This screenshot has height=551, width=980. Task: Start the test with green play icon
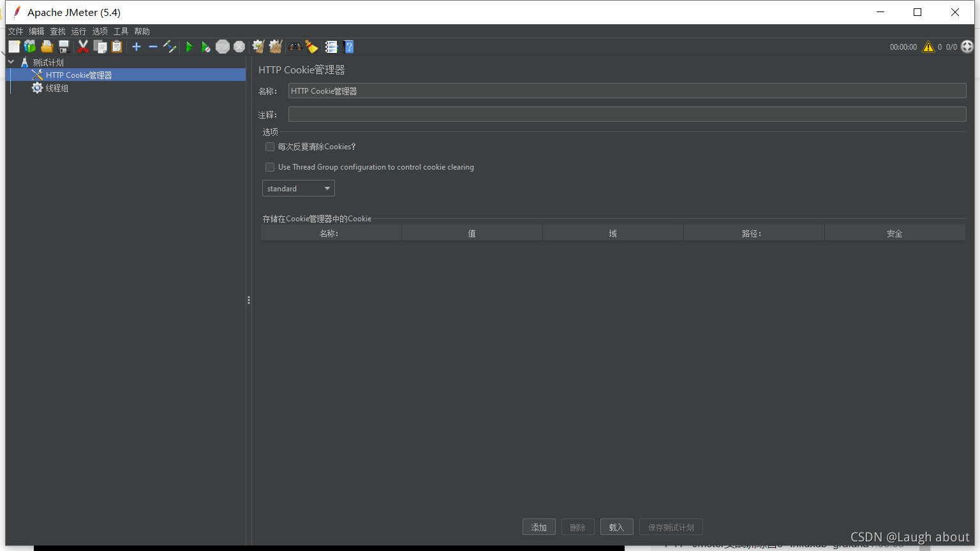(189, 47)
